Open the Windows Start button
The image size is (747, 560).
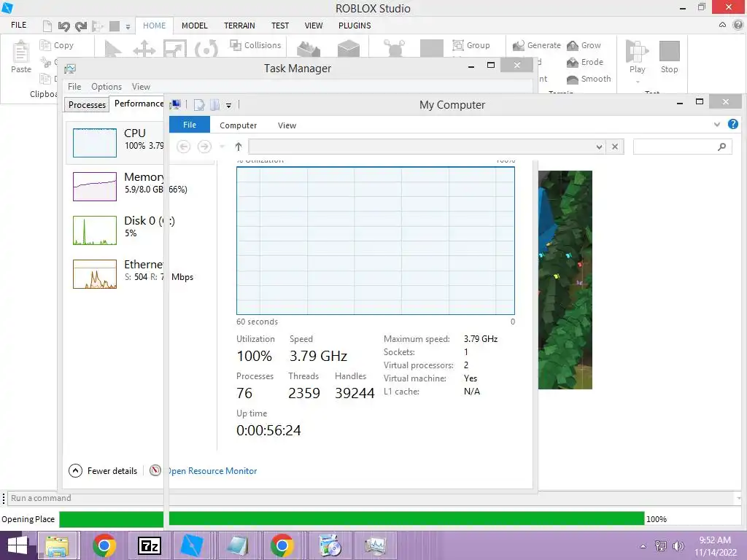click(x=18, y=545)
